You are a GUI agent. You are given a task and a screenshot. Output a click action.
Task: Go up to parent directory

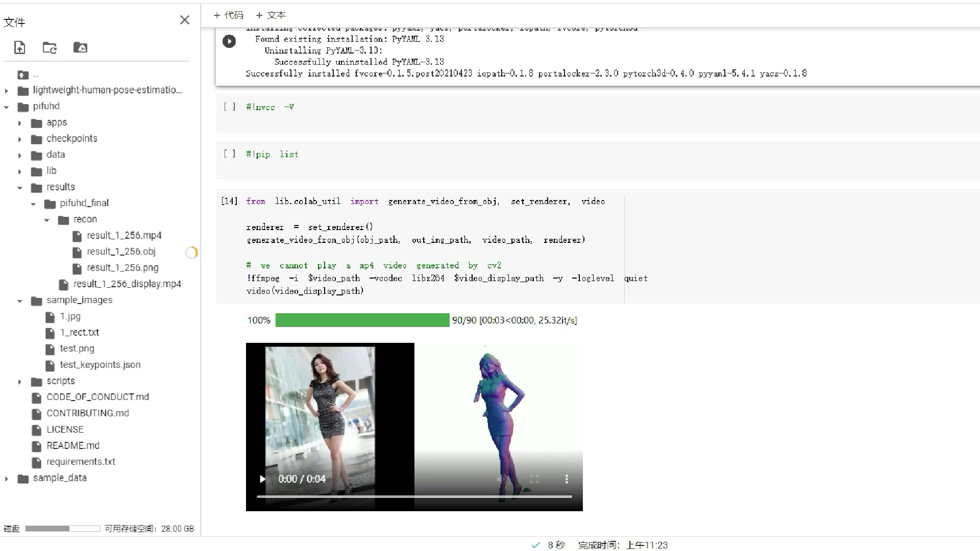click(x=23, y=75)
